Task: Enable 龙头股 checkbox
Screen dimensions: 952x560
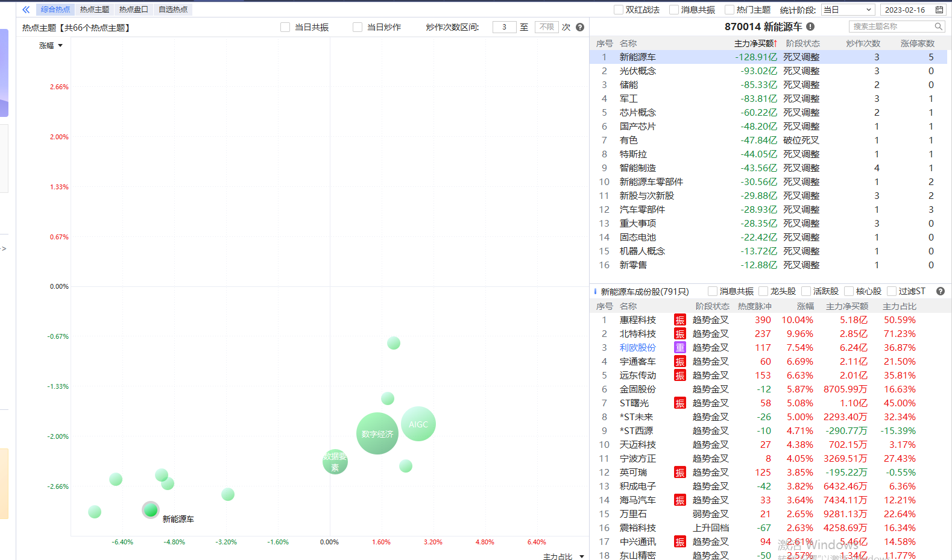Action: point(763,291)
